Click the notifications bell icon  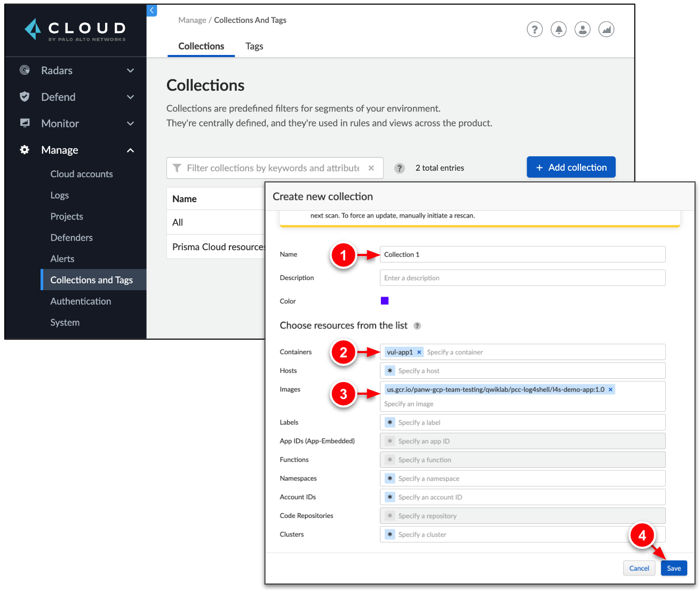click(x=558, y=29)
